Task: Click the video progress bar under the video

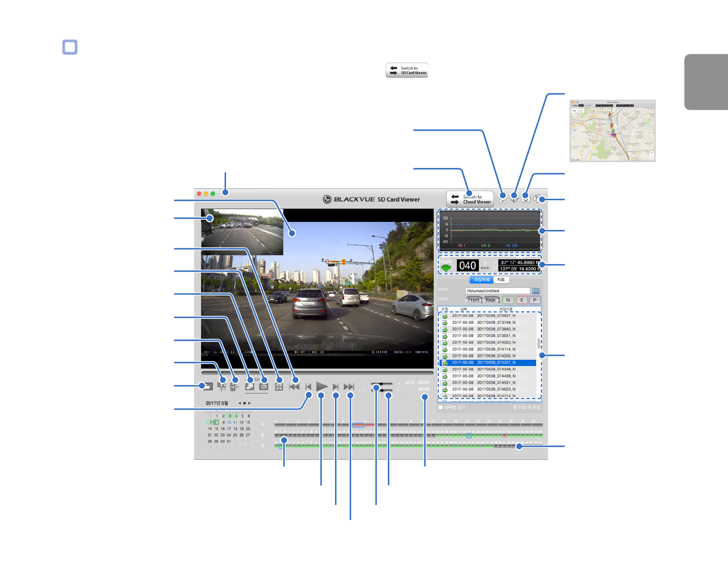Action: [317, 373]
